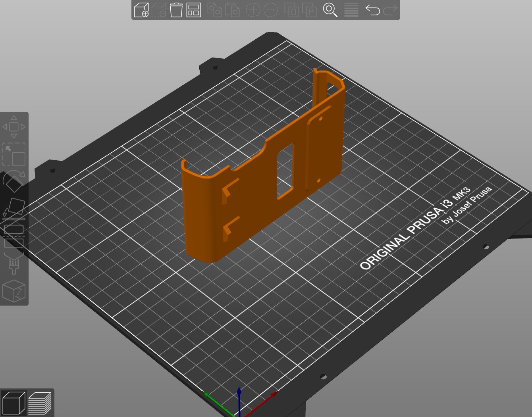
Task: Activate the Cut tool
Action: pyautogui.click(x=14, y=235)
